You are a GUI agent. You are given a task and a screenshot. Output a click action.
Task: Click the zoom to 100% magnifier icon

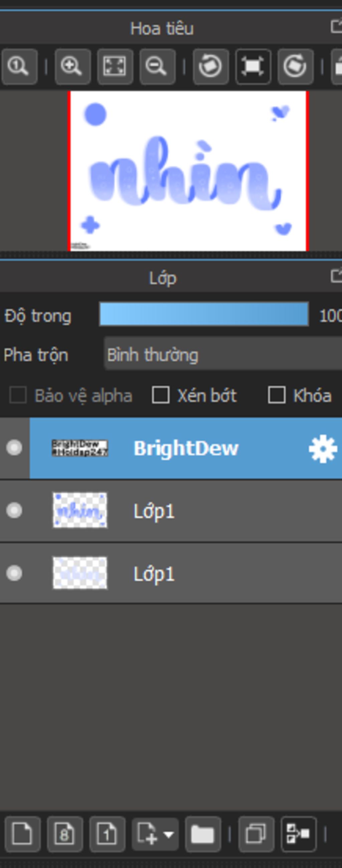(19, 66)
